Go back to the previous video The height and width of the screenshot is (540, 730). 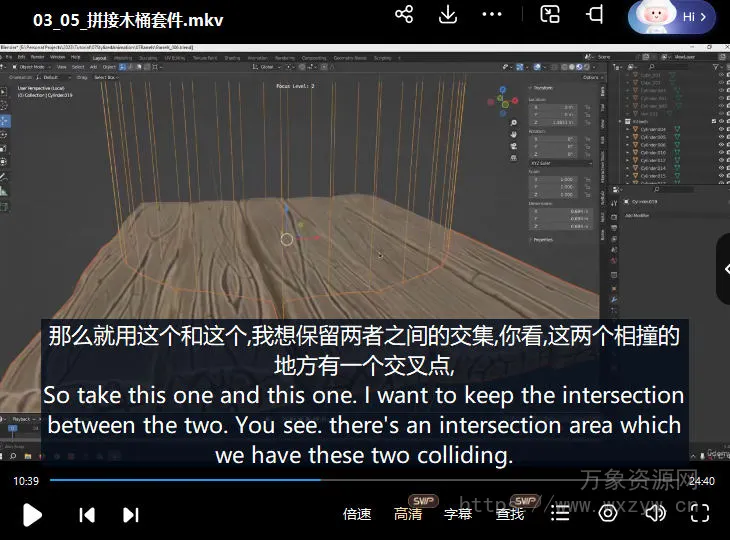tap(87, 514)
